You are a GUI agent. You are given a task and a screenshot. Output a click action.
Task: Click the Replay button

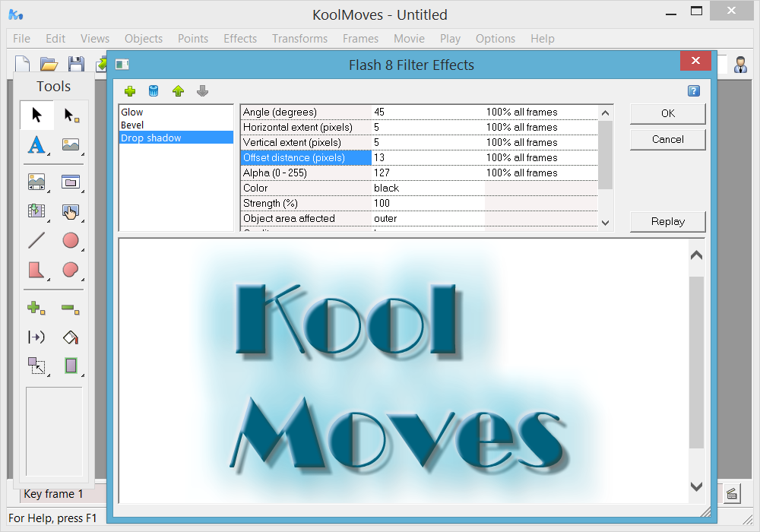point(667,221)
